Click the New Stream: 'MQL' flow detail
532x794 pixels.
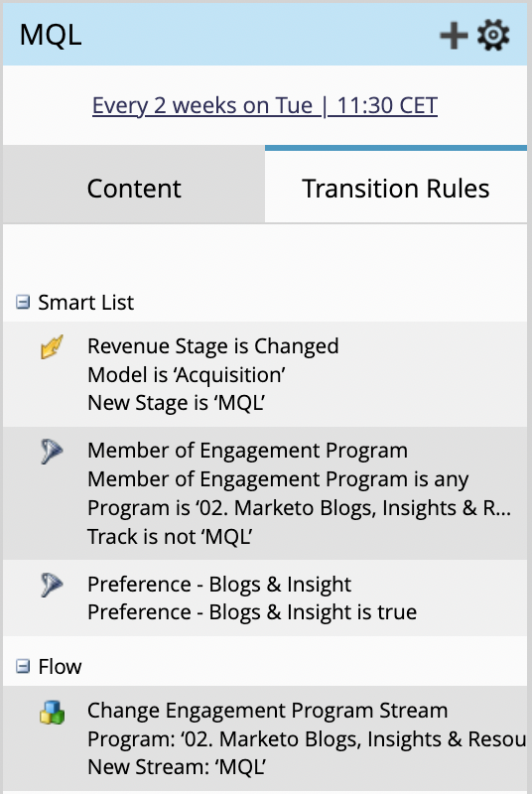point(176,766)
